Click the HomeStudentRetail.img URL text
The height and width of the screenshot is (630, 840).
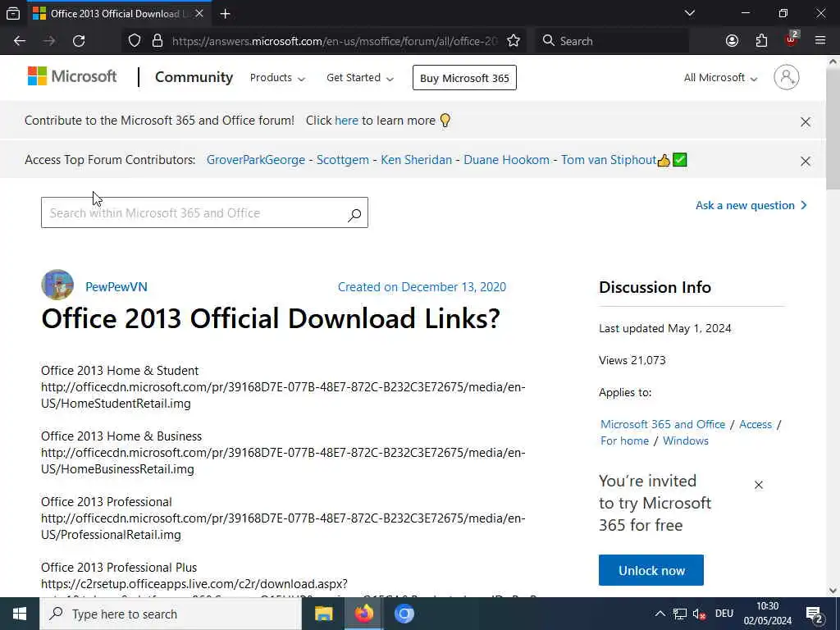click(x=283, y=395)
